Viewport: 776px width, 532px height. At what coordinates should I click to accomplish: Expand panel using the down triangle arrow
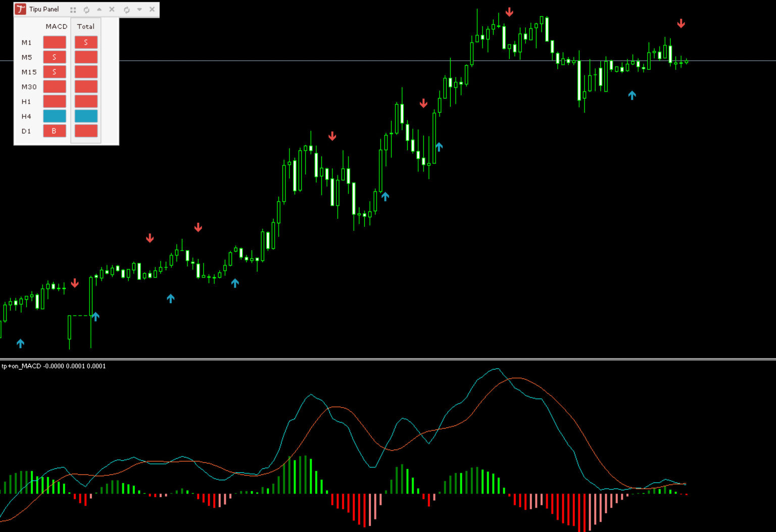(x=139, y=10)
